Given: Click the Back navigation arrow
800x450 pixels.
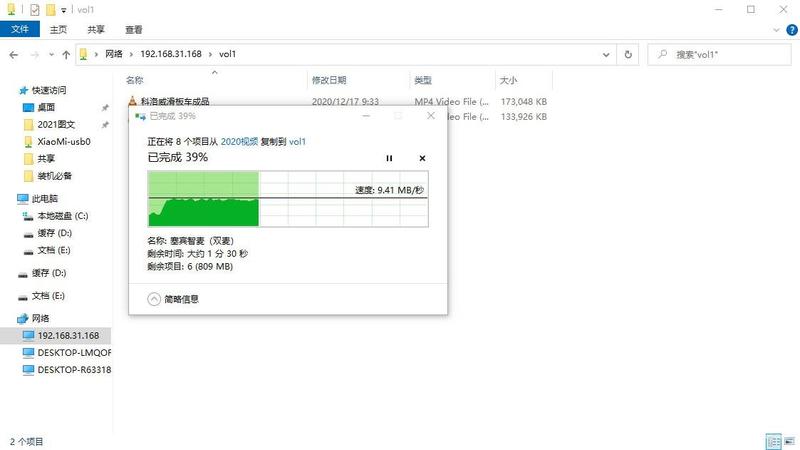Looking at the screenshot, I should [14, 55].
